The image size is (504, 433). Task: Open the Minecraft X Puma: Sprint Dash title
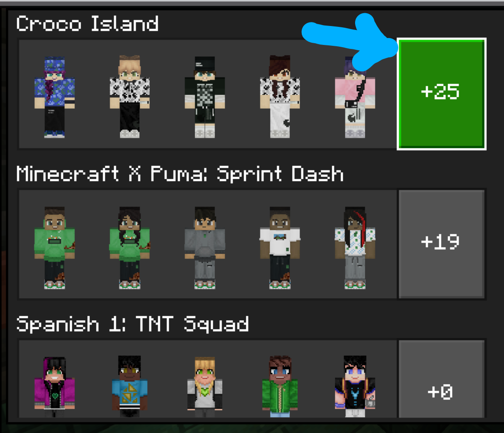click(x=180, y=174)
